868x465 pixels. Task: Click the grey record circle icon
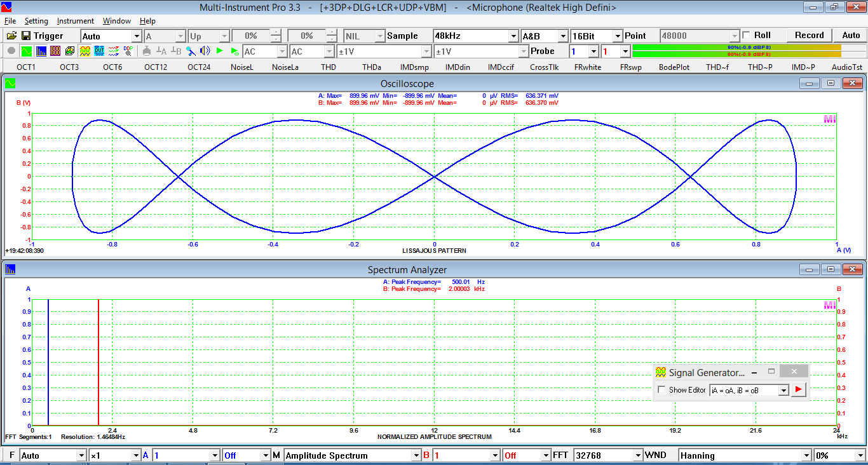click(x=11, y=51)
